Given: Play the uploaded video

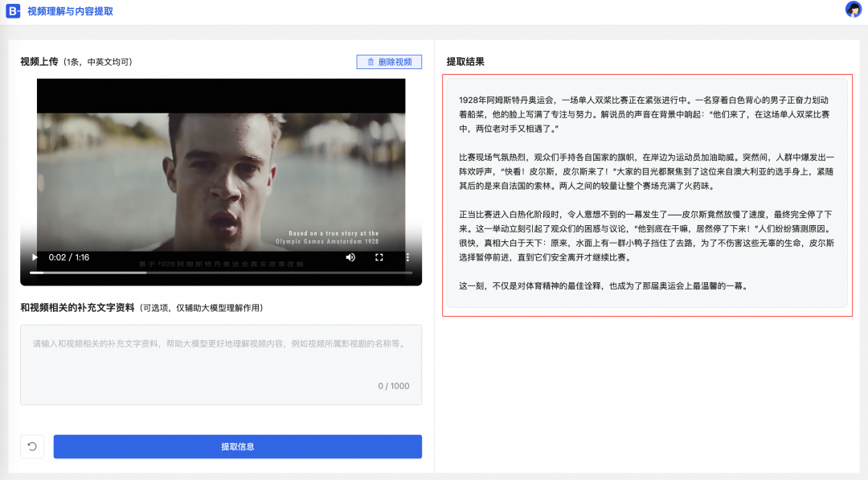Looking at the screenshot, I should 35,257.
